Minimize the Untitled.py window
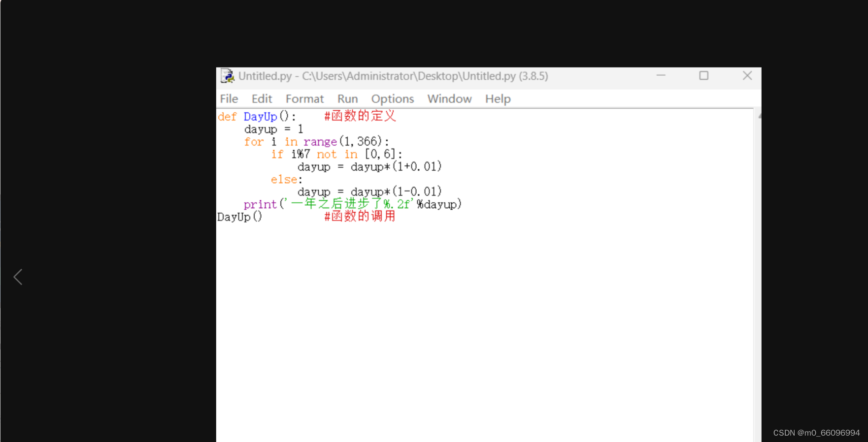868x442 pixels. tap(661, 76)
